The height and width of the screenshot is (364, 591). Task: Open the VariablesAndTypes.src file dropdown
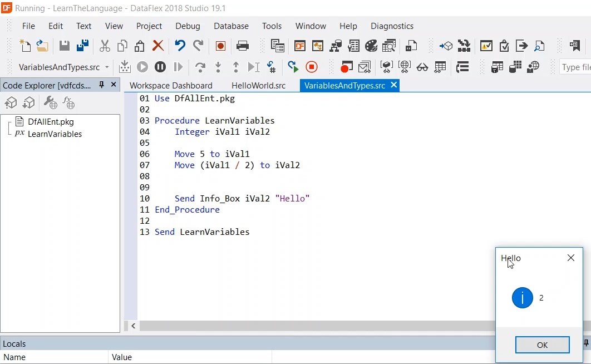click(x=107, y=67)
